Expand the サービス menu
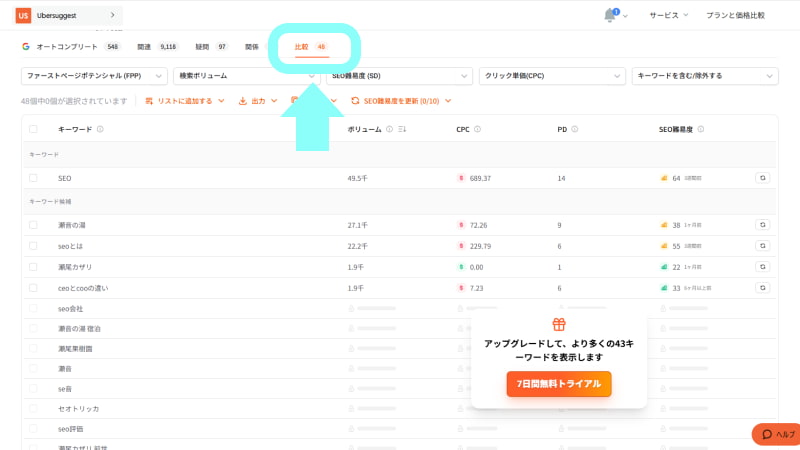This screenshot has width=800, height=450. (668, 15)
